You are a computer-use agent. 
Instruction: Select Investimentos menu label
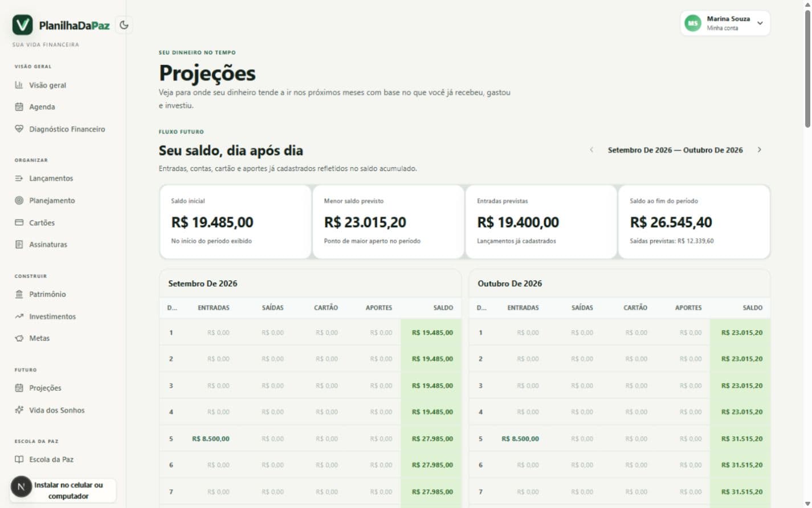[x=52, y=316]
